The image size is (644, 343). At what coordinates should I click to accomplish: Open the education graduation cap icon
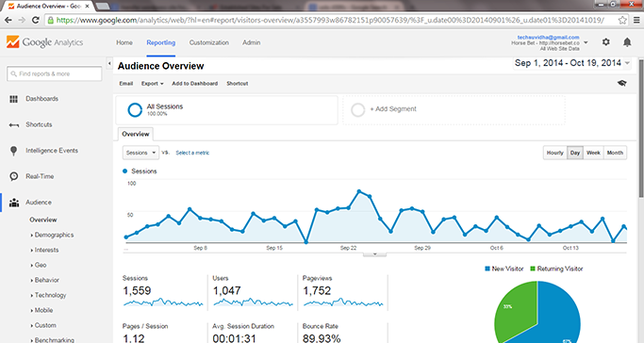point(621,83)
